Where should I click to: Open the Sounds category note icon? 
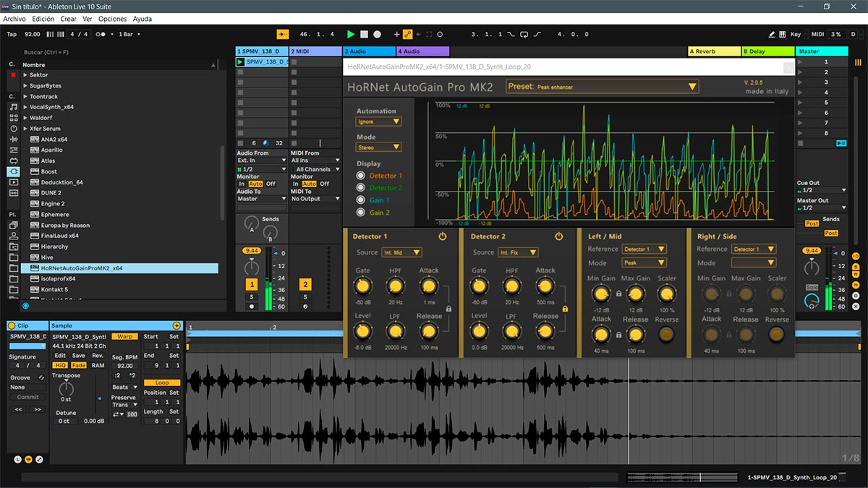[x=13, y=107]
